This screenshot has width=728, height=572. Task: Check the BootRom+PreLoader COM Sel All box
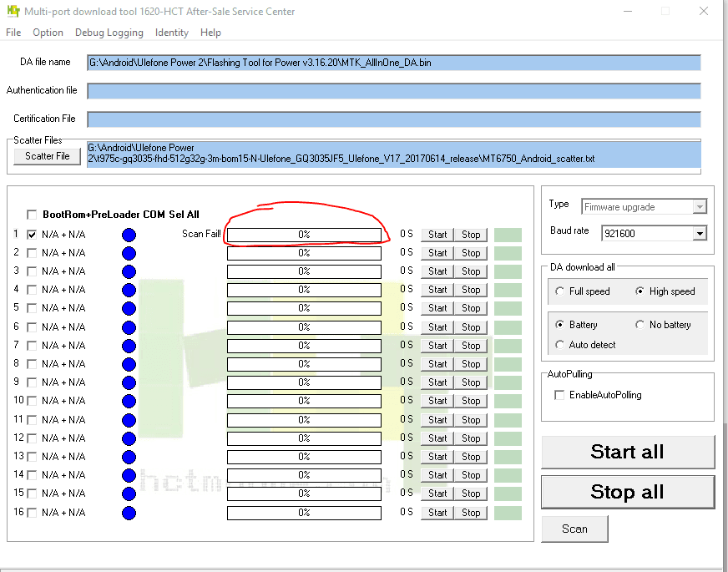pos(32,215)
